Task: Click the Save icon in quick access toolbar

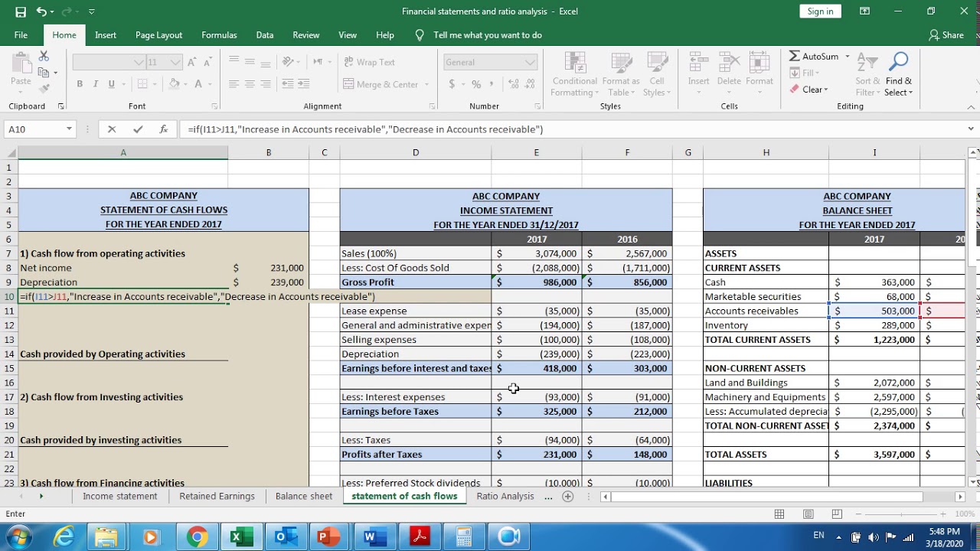Action: pyautogui.click(x=21, y=11)
